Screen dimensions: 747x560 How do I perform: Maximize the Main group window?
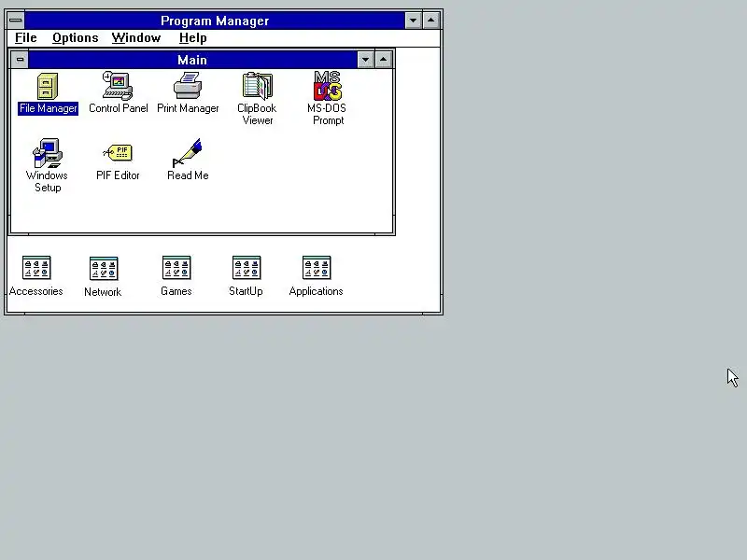click(x=384, y=60)
